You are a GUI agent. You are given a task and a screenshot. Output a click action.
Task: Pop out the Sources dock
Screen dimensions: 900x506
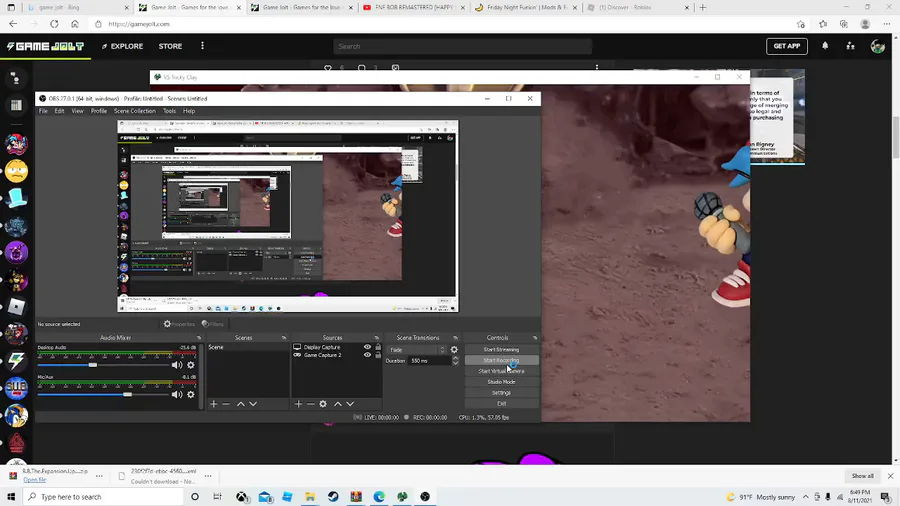pyautogui.click(x=377, y=338)
